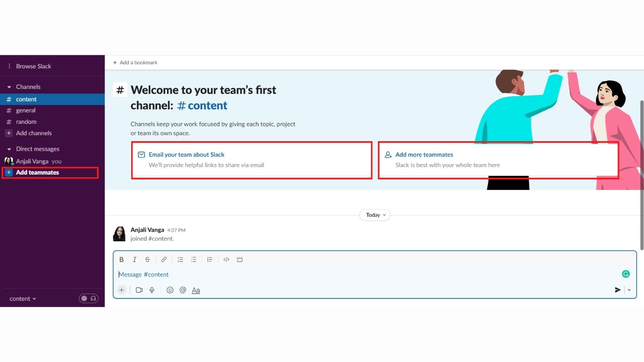Viewport: 644px width, 362px height.
Task: Click Add channels in sidebar
Action: click(34, 133)
